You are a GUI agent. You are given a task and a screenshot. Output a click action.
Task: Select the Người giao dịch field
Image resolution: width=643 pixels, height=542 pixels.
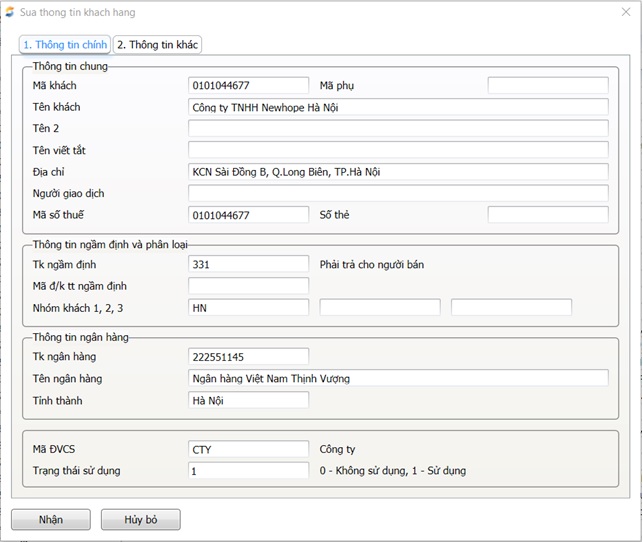click(398, 193)
